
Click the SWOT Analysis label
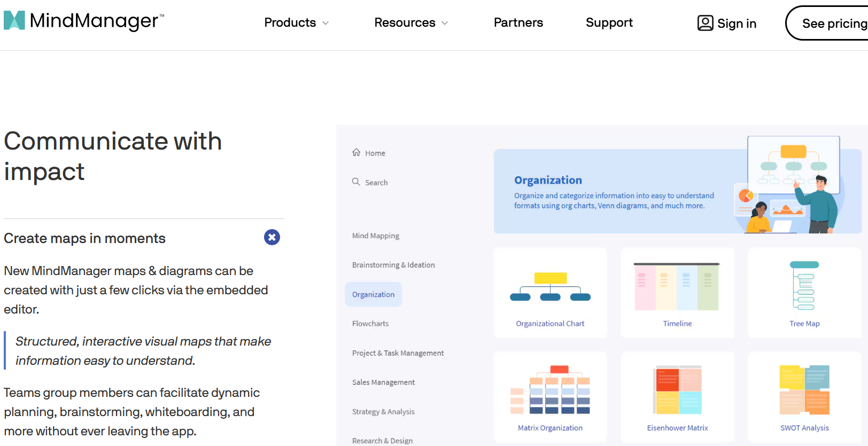point(804,428)
